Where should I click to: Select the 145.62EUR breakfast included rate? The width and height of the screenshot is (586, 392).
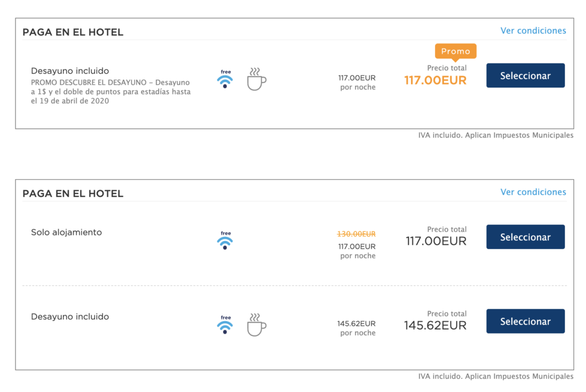[525, 322]
